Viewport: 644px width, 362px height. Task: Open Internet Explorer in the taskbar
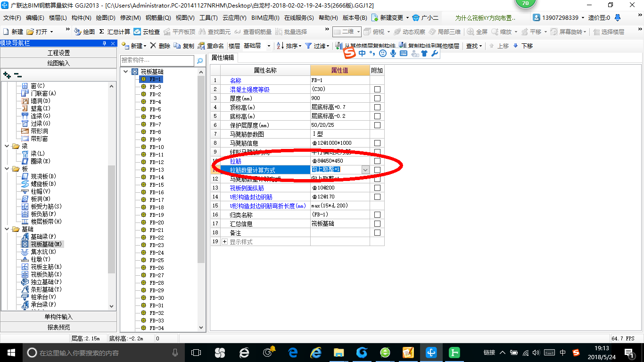point(316,352)
